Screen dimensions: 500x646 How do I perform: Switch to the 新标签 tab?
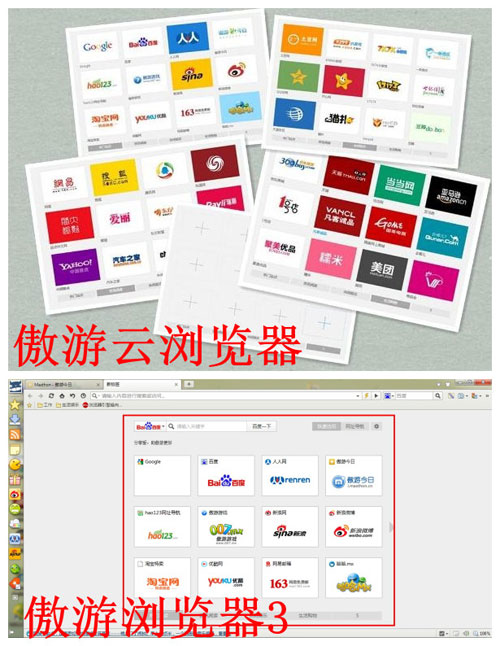pyautogui.click(x=141, y=384)
